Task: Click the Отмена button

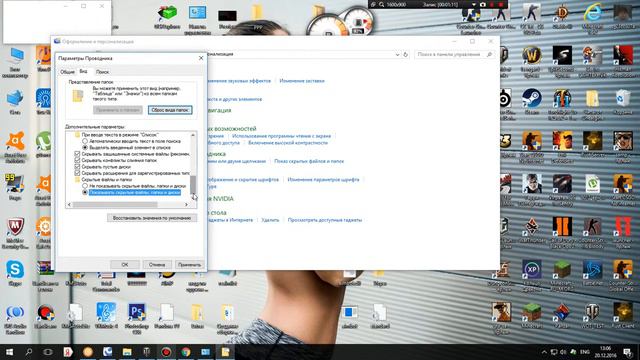Action: coord(157,264)
